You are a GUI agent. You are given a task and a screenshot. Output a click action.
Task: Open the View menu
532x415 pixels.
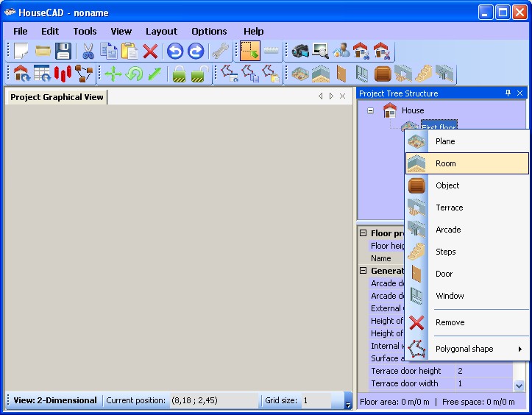[x=121, y=31]
